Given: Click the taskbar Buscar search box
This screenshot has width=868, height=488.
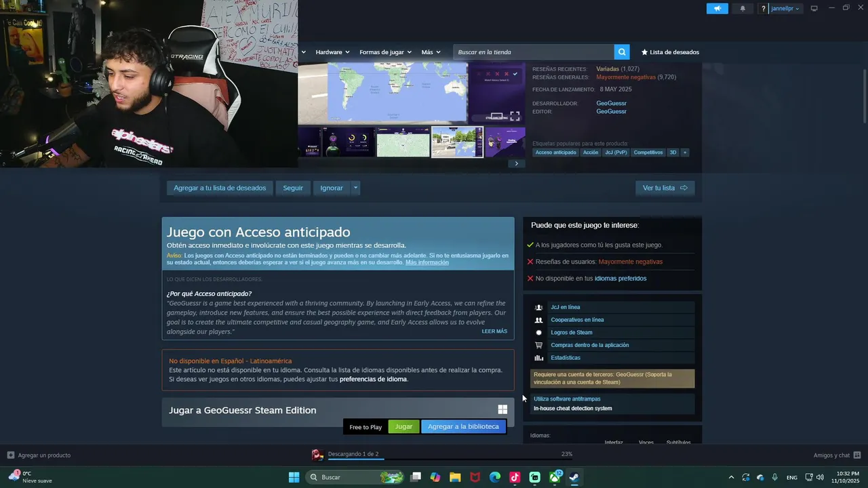Looking at the screenshot, I should (356, 477).
